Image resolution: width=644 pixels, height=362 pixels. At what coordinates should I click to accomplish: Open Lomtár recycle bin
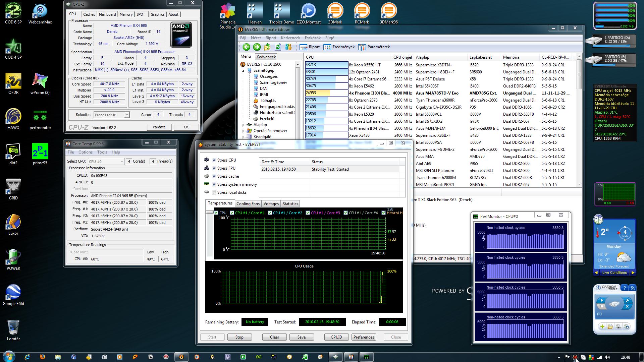(13, 330)
